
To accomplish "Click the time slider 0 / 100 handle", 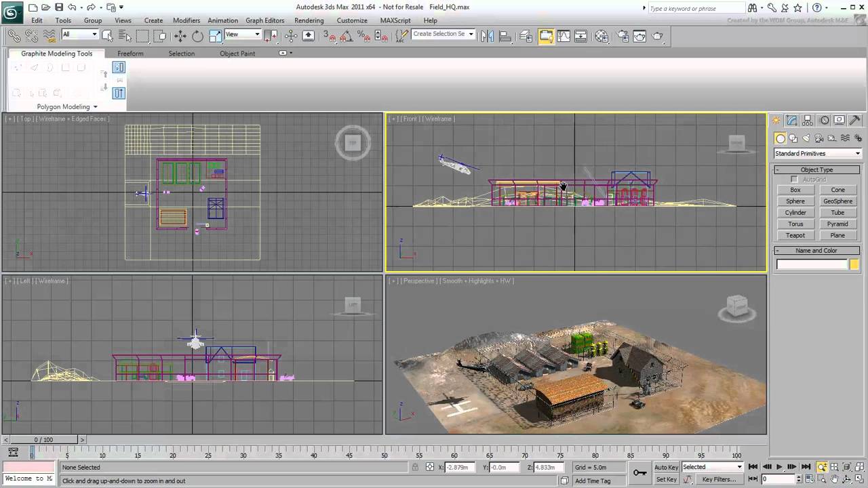I will (x=43, y=440).
